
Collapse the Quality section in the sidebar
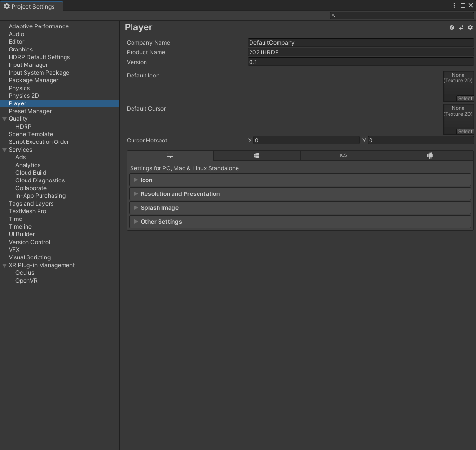pyautogui.click(x=4, y=118)
